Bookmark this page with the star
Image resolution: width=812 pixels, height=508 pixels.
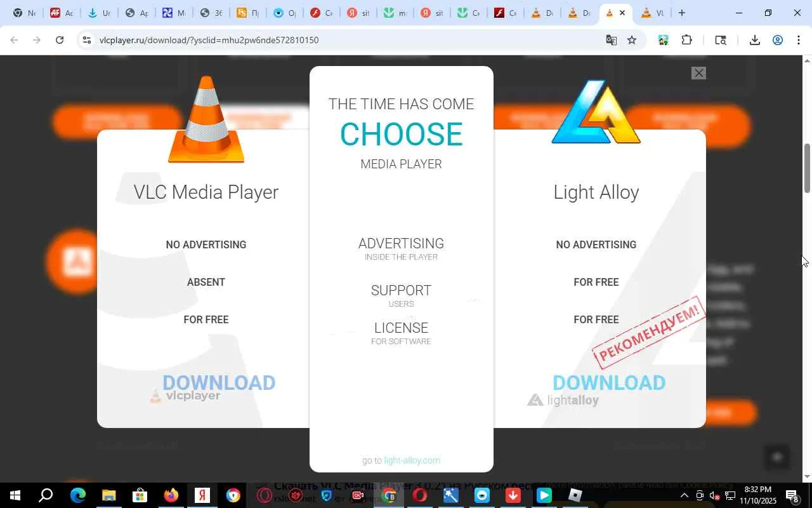click(x=632, y=40)
